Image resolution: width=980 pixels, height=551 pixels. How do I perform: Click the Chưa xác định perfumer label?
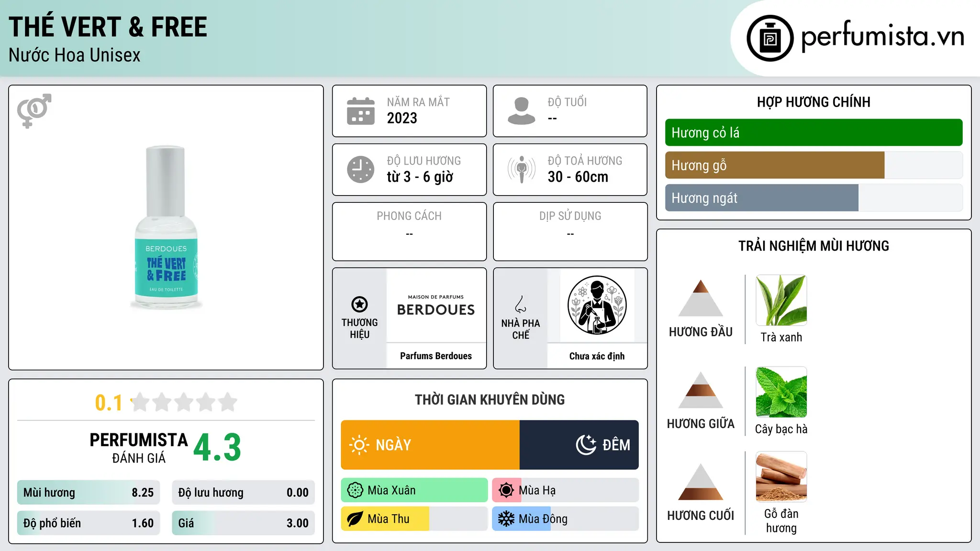[597, 356]
